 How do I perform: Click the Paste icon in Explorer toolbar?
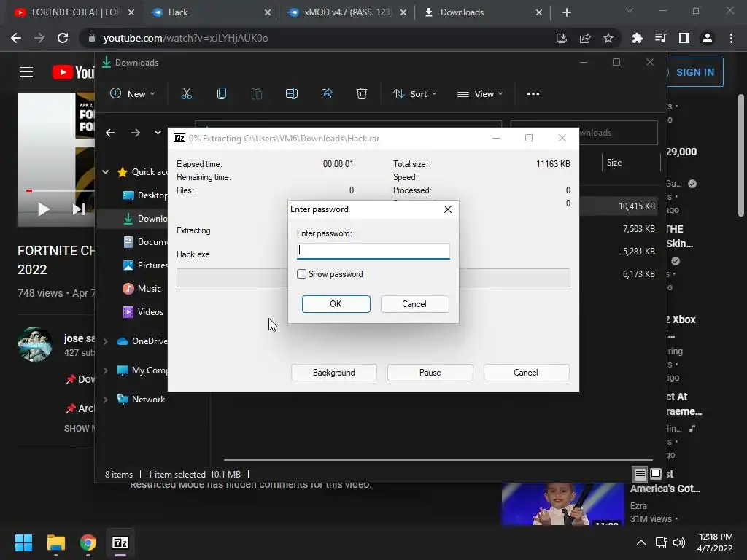point(257,94)
